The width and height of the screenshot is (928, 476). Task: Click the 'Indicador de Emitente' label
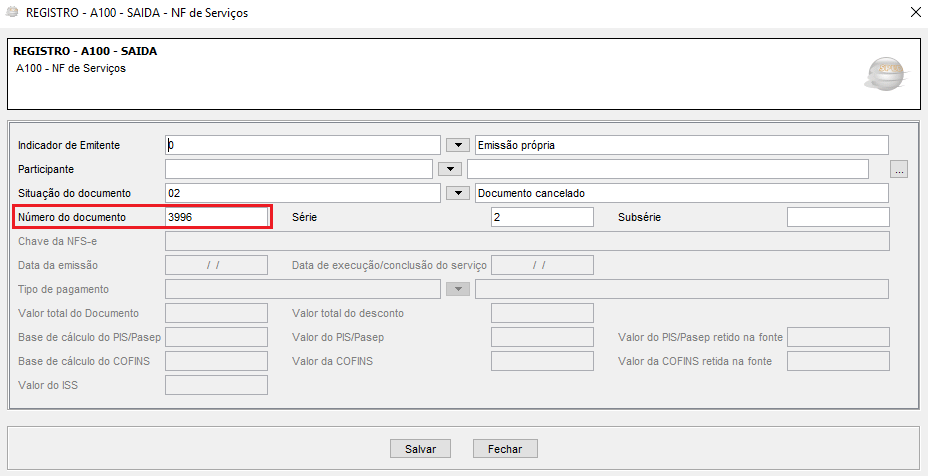pyautogui.click(x=69, y=145)
